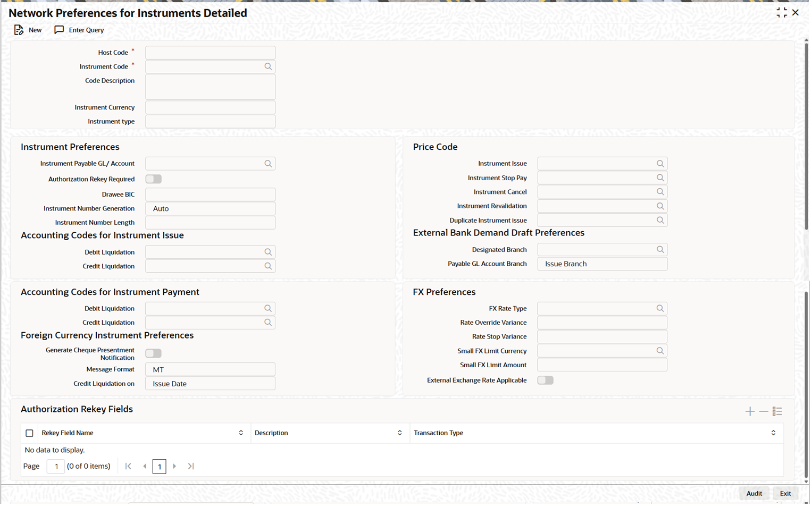
Task: Click the Rate Stop Variance field
Action: tap(602, 337)
